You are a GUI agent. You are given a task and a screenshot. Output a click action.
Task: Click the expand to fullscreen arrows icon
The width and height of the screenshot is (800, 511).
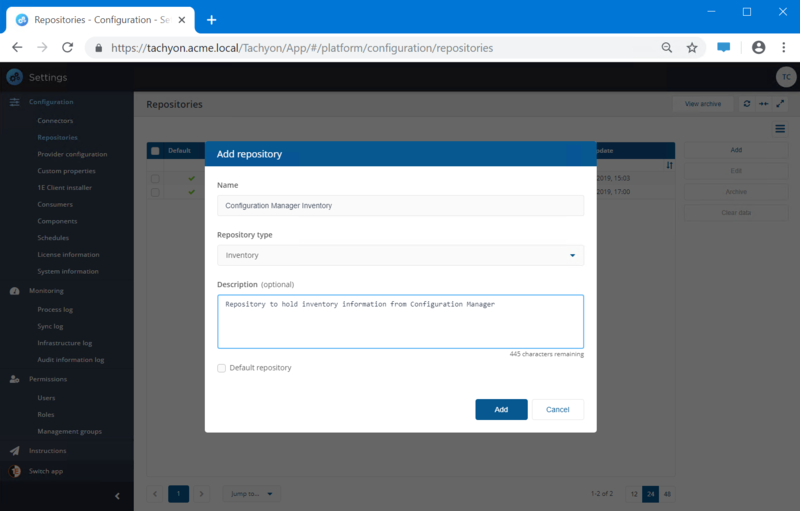(x=780, y=104)
